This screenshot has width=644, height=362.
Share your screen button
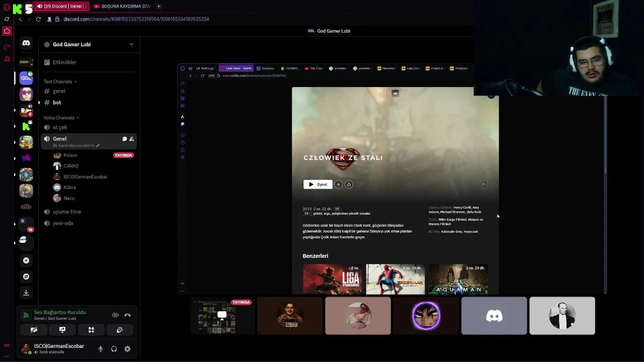click(x=62, y=330)
